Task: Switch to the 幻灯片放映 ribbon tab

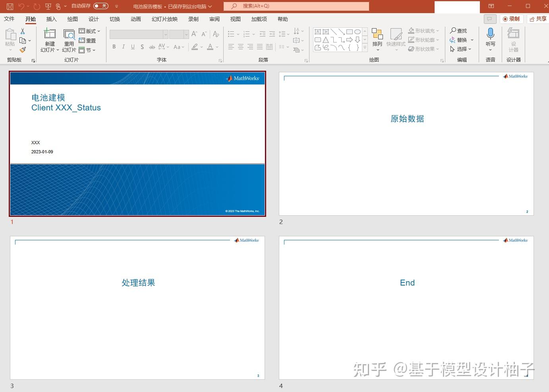Action: click(164, 19)
